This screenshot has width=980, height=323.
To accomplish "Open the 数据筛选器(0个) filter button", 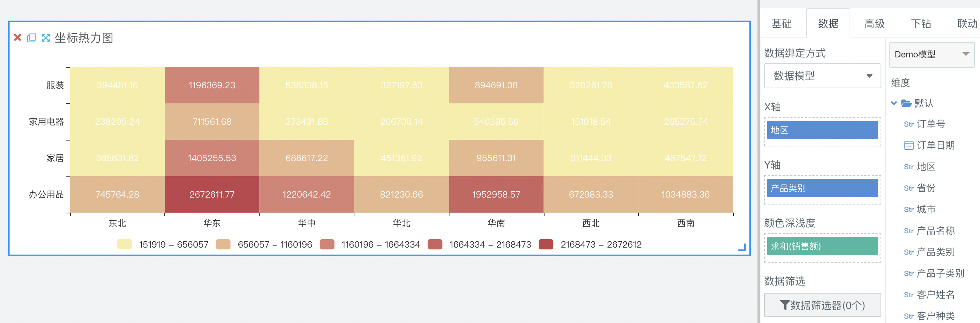I will 822,305.
